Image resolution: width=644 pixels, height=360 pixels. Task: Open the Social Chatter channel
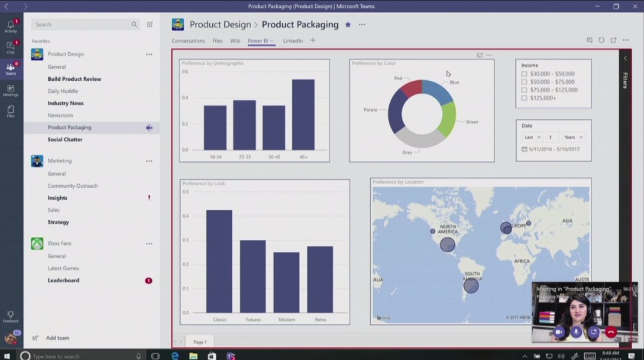(x=65, y=140)
